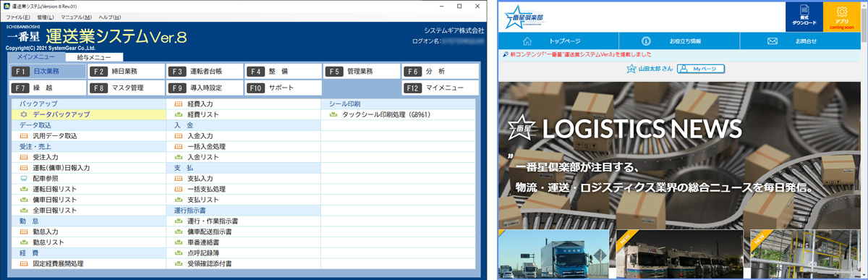
Task: Click the お役立ち情報 info icon
Action: point(646,41)
